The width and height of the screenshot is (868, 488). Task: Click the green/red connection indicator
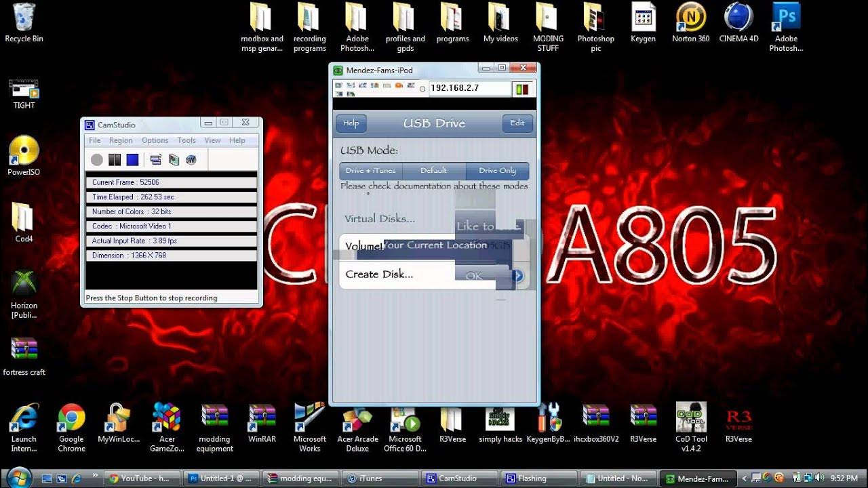coord(522,89)
